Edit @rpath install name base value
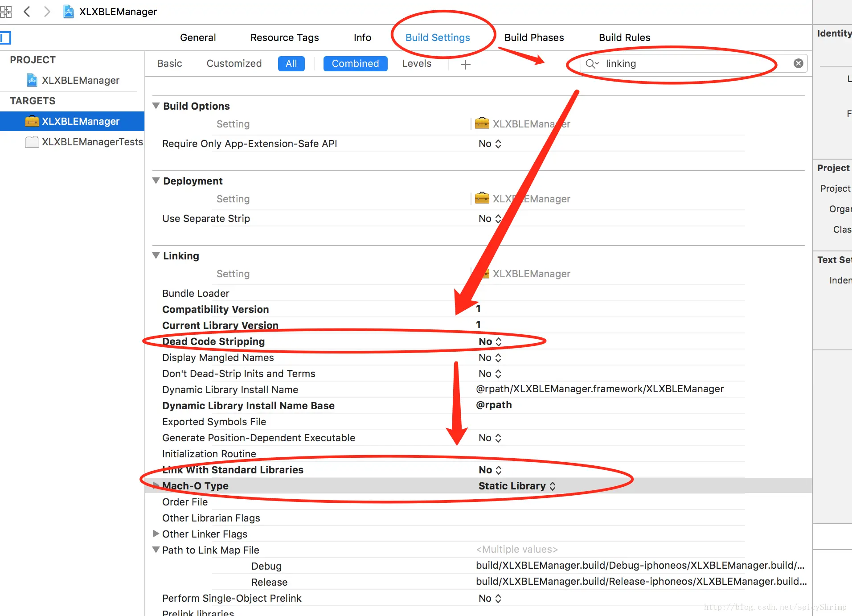The height and width of the screenshot is (616, 852). pyautogui.click(x=494, y=405)
